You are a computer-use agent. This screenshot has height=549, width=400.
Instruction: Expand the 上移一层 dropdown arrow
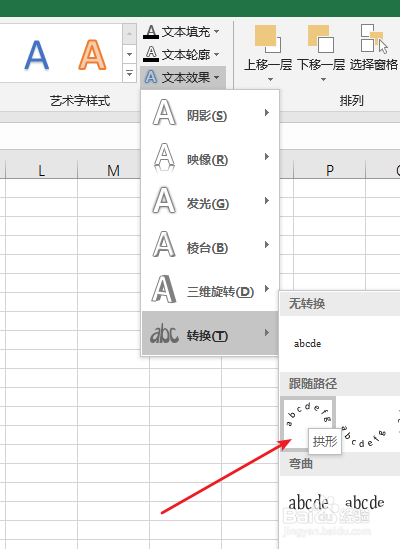tap(270, 79)
